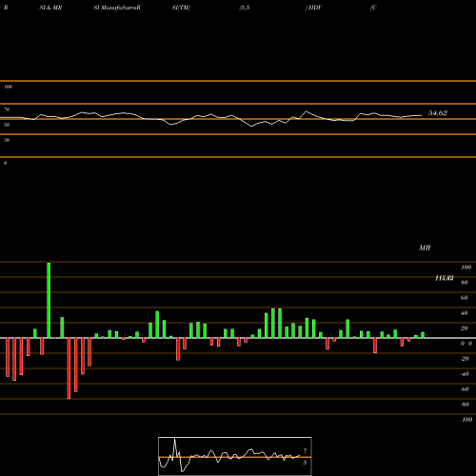
Task: Click the RSI value label 54.62
Action: (438, 113)
